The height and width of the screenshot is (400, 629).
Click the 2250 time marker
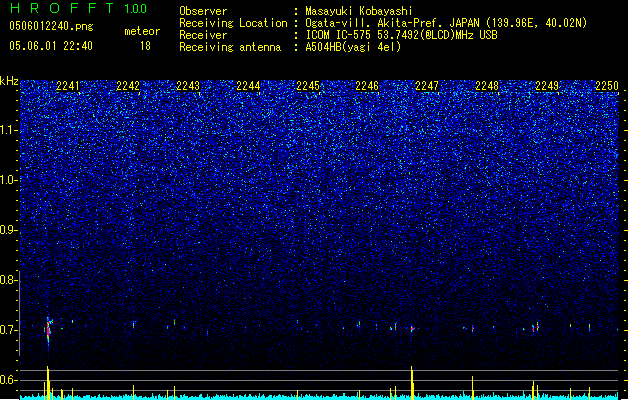click(x=607, y=86)
